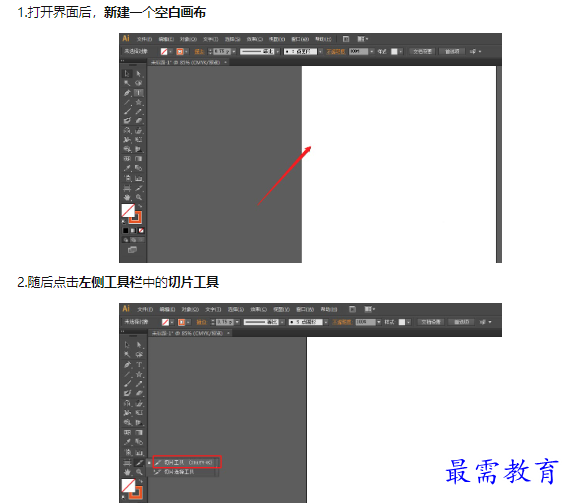Open 编辑(E) menu in step 1 screenshot
This screenshot has height=503, width=567.
pos(166,39)
